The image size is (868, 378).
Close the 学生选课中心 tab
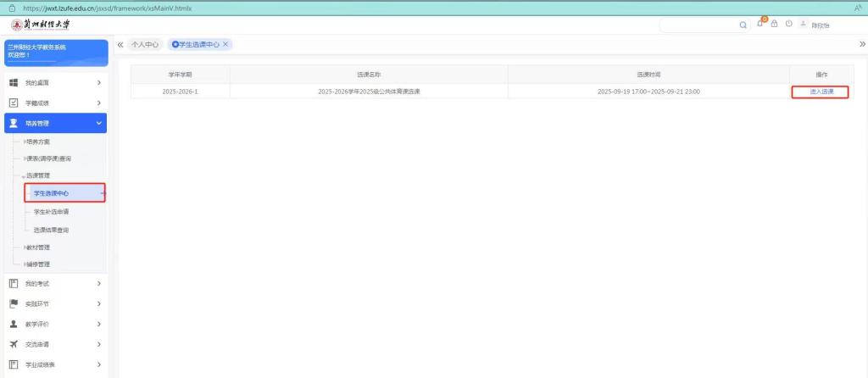[x=225, y=44]
